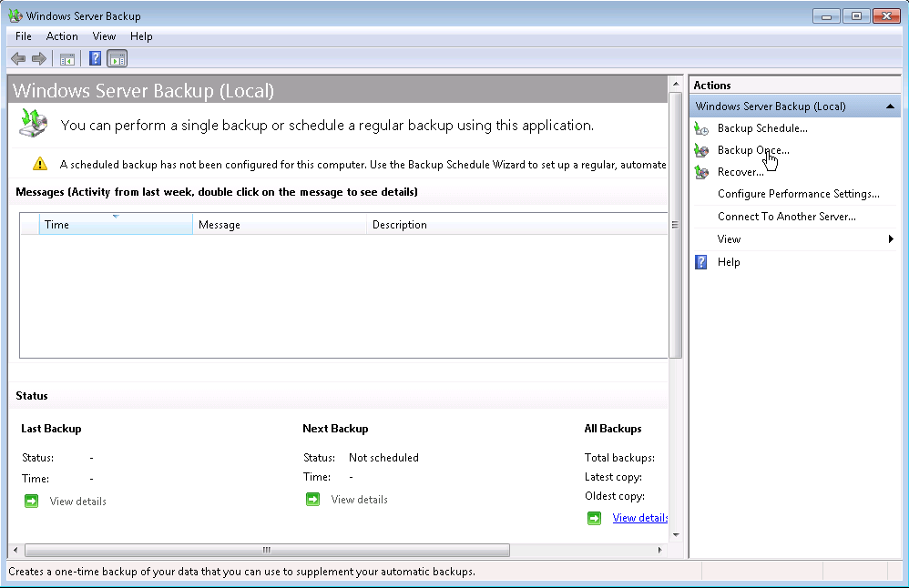Toggle the Show/Hide action pane toolbar button

(117, 58)
